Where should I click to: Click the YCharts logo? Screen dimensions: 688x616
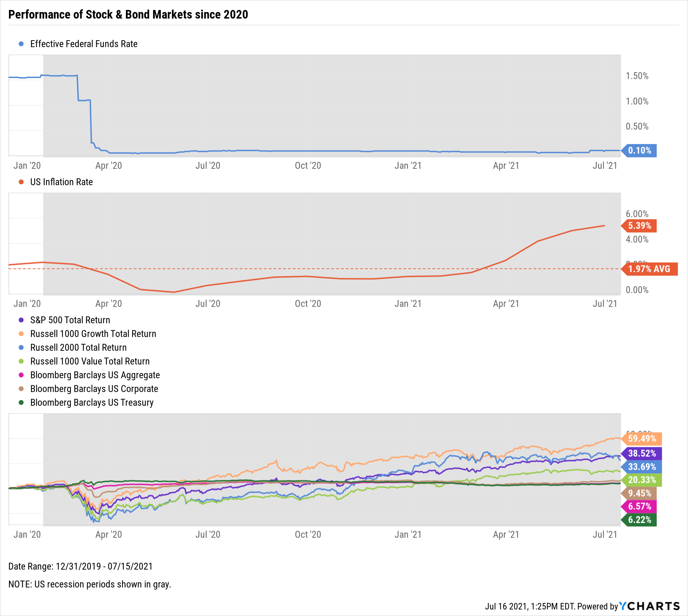pos(650,606)
